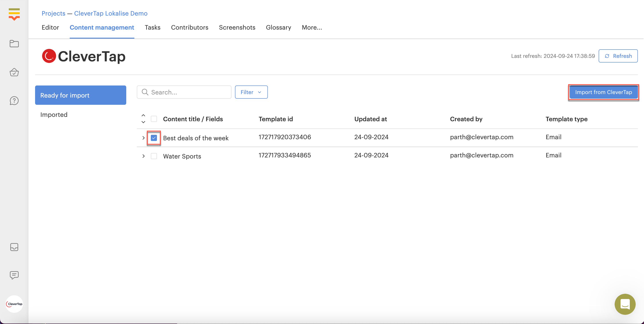Click the Water Sports title
The height and width of the screenshot is (324, 644).
pyautogui.click(x=182, y=156)
